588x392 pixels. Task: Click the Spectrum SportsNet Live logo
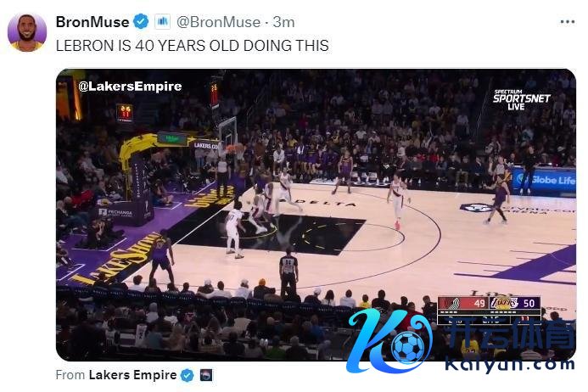tap(521, 100)
